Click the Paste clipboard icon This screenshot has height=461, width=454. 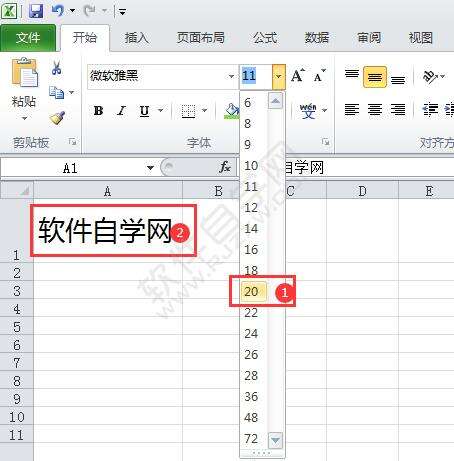25,72
